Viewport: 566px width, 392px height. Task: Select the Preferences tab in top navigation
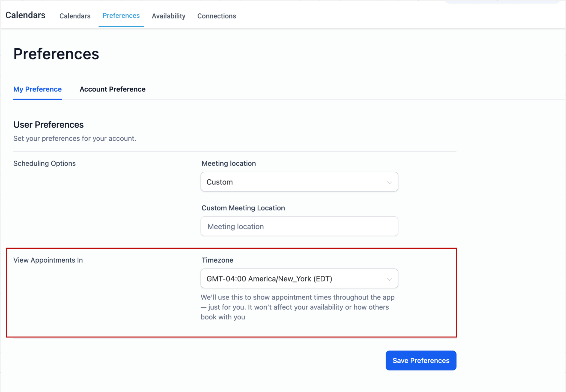click(121, 16)
